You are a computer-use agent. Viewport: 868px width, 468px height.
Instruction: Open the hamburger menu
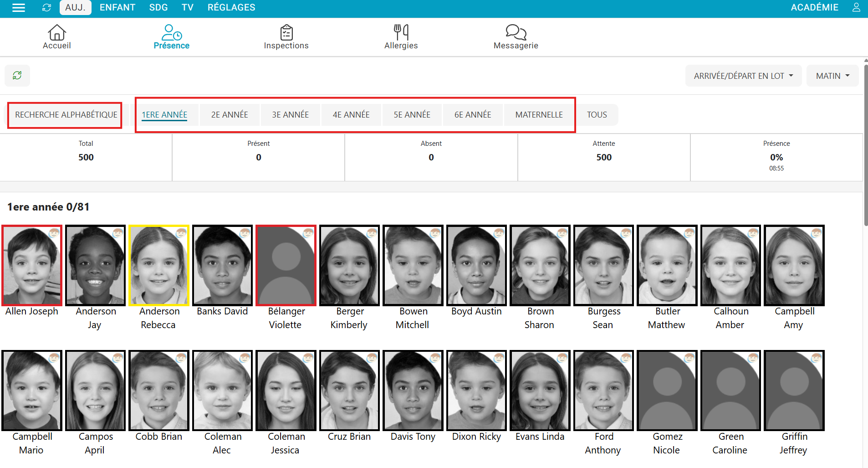coord(18,8)
